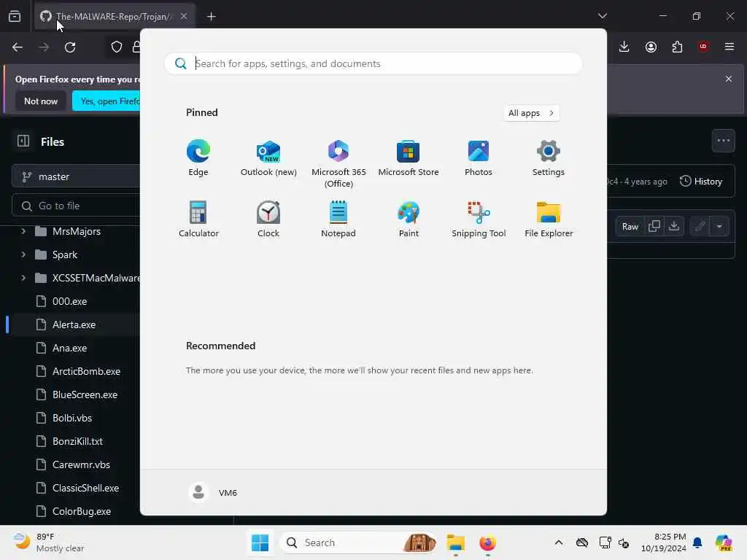Click the taskbar Search box
The image size is (747, 560).
[357, 542]
